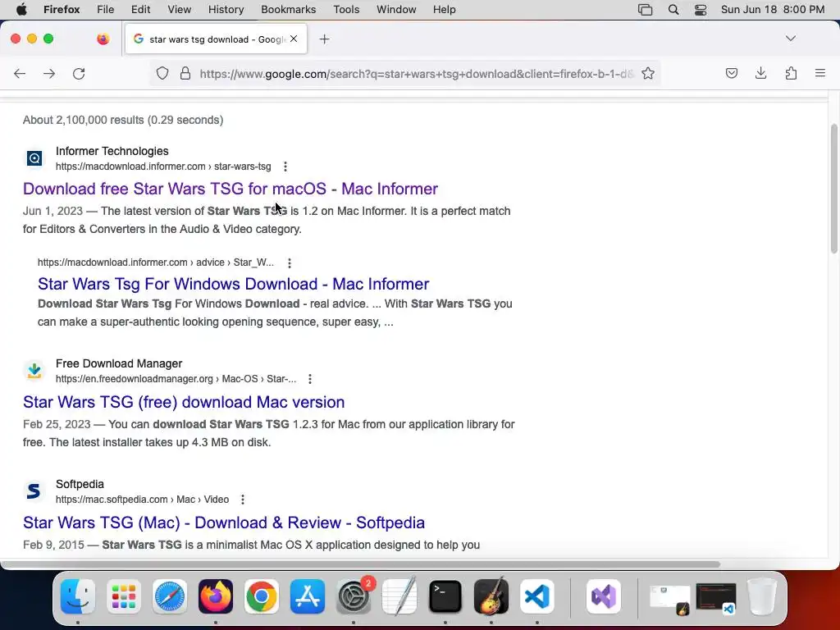Open Star Wars TSG (free) download Mac version
Image resolution: width=840 pixels, height=630 pixels.
(x=184, y=402)
